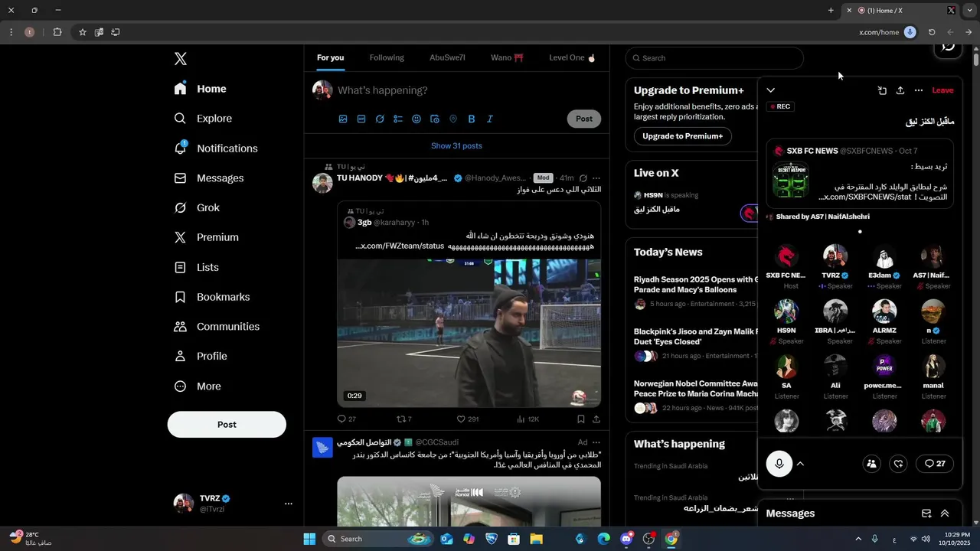This screenshot has height=551, width=980.
Task: Click the gray Post button in composer
Action: point(584,119)
